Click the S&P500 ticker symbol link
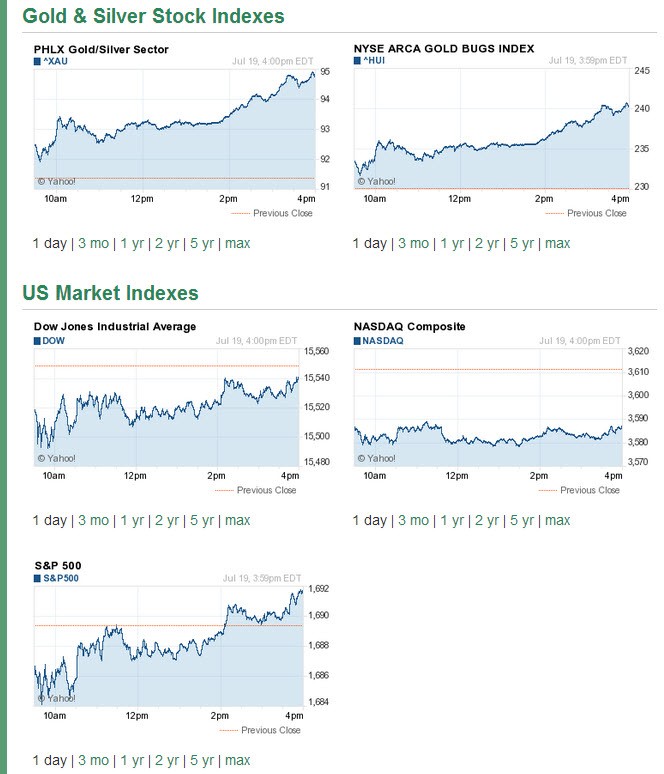The image size is (664, 774). click(x=61, y=578)
